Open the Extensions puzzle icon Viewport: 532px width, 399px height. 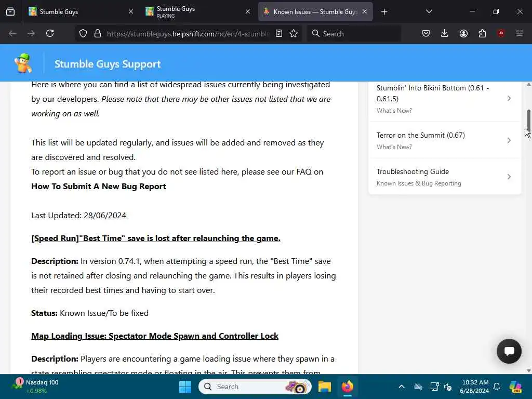(482, 33)
